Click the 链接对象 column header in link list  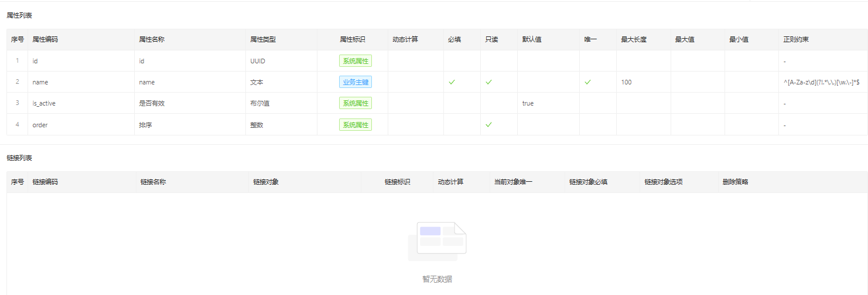[266, 182]
